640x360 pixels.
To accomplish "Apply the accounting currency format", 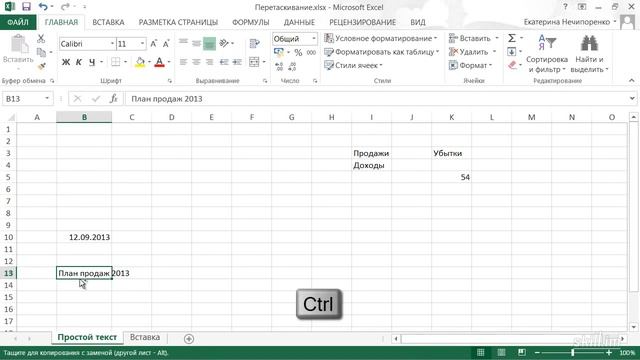I will 279,52.
